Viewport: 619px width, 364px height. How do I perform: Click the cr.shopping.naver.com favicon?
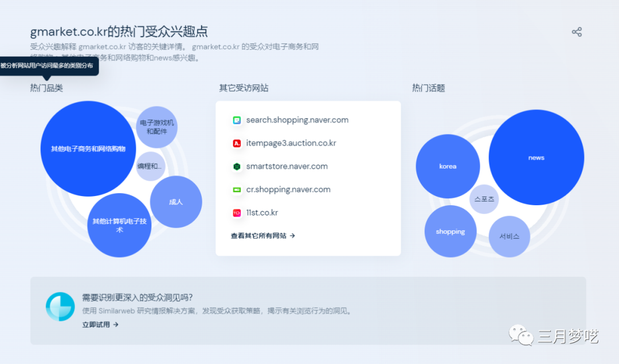coord(237,190)
